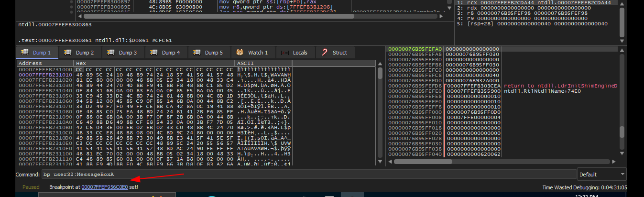Select argument 5: [rsp+28] row
The height and width of the screenshot is (197, 644).
pos(536,23)
